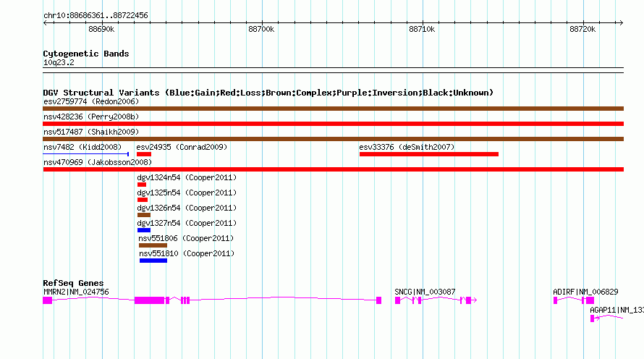644x359 pixels.
Task: Open gene label MMRN2|NM_024756
Action: pyautogui.click(x=76, y=292)
